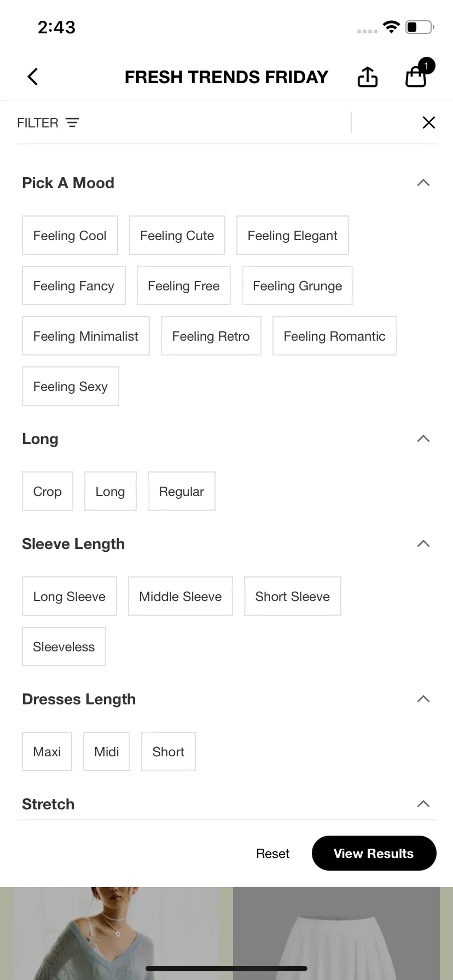Screen dimensions: 453x980
Task: Open the share icon
Action: click(368, 77)
